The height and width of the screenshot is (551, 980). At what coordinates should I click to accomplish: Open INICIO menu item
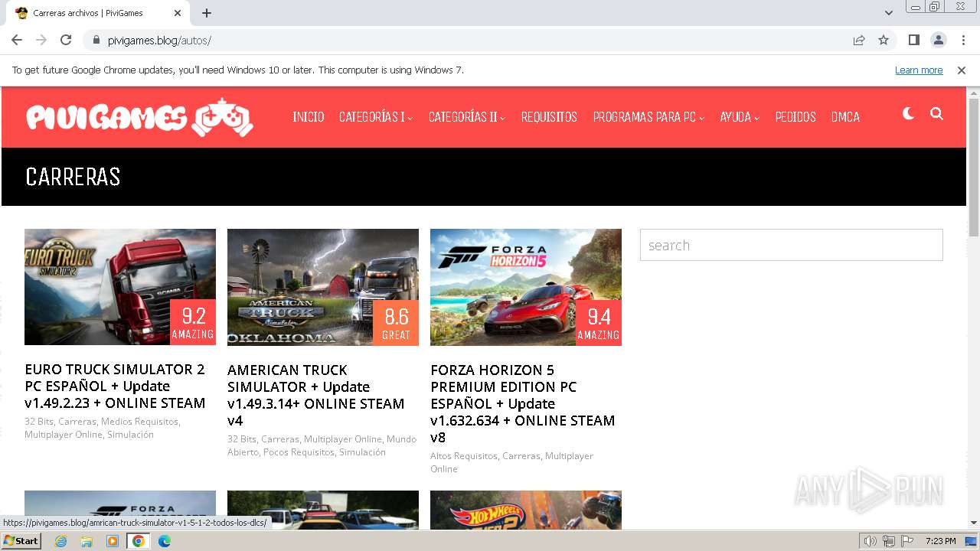click(309, 117)
